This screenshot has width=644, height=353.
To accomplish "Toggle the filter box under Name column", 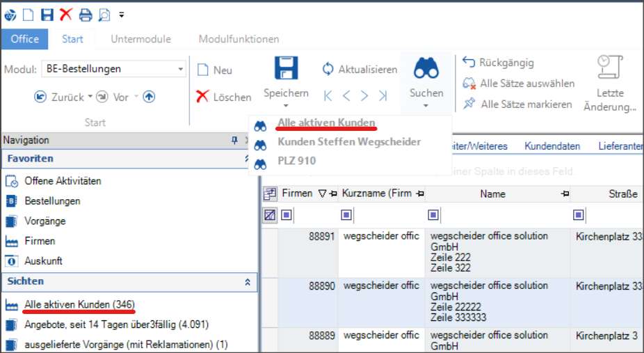I will 435,215.
